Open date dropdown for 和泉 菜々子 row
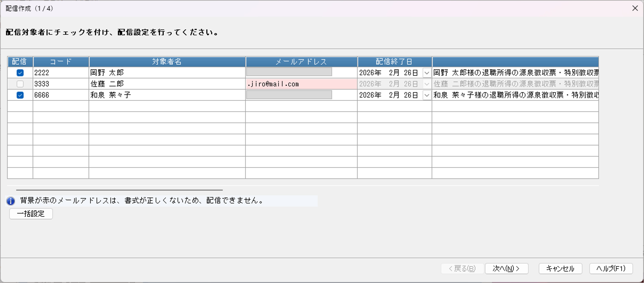 pyautogui.click(x=427, y=95)
